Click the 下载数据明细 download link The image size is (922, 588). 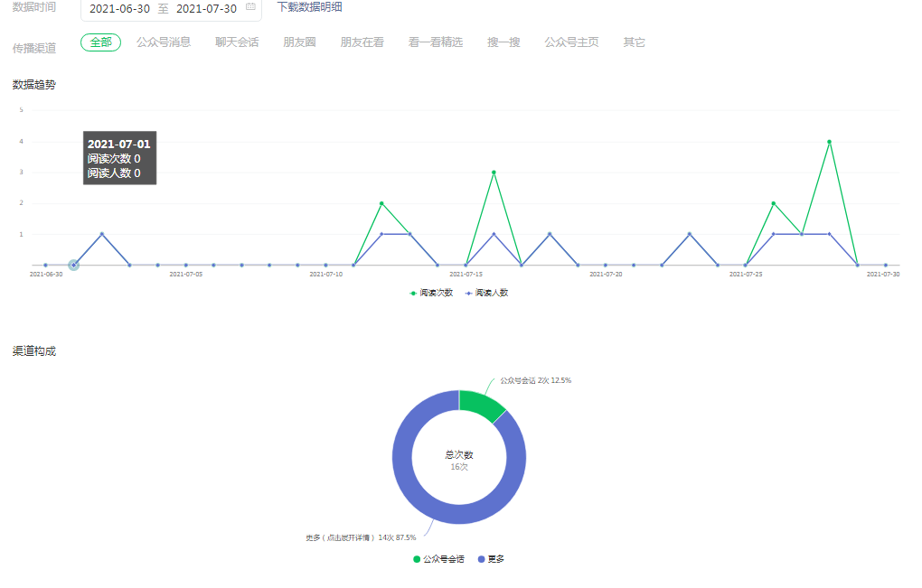[309, 7]
